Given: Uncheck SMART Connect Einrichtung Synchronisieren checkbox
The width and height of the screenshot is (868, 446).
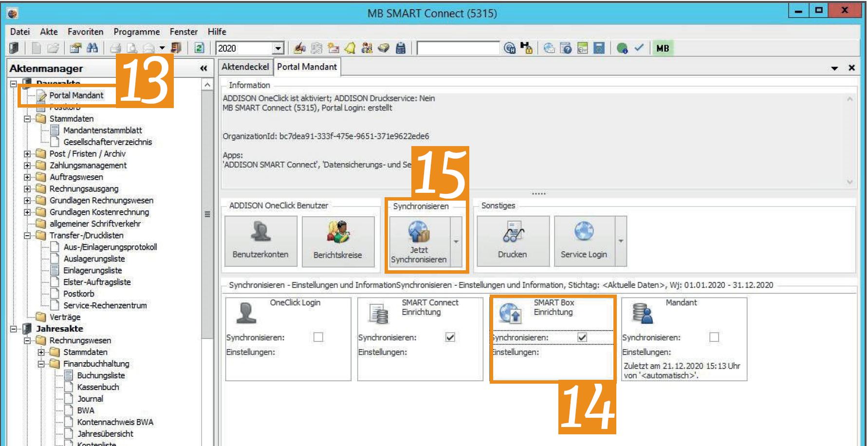Looking at the screenshot, I should pyautogui.click(x=450, y=337).
